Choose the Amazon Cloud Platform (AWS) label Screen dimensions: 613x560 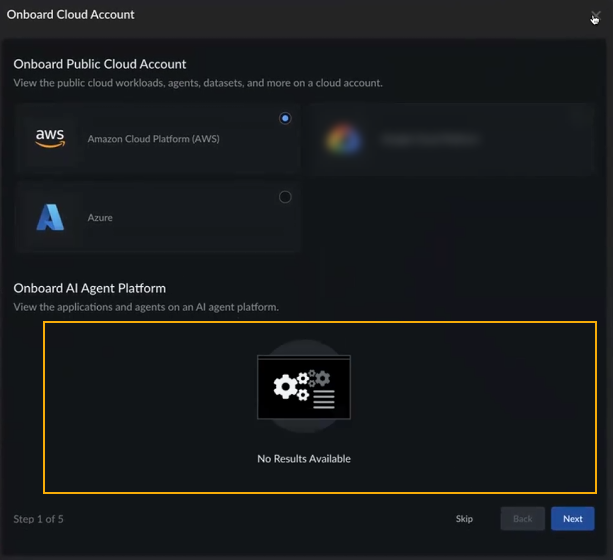153,139
